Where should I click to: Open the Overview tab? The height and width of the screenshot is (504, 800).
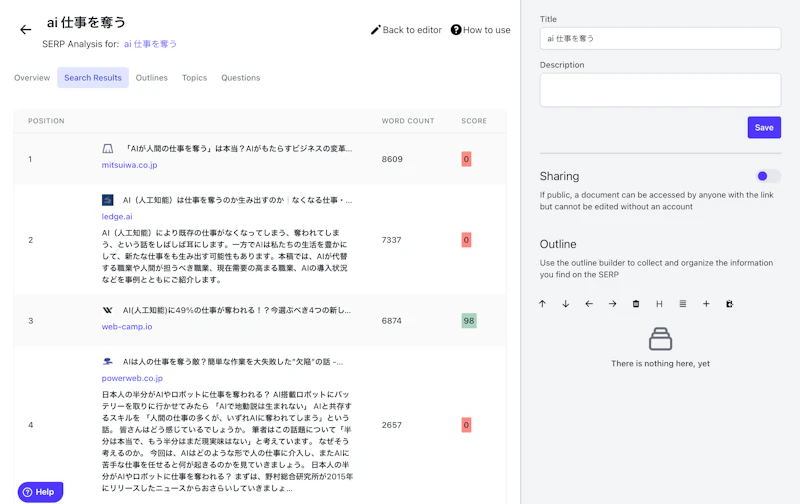tap(32, 78)
